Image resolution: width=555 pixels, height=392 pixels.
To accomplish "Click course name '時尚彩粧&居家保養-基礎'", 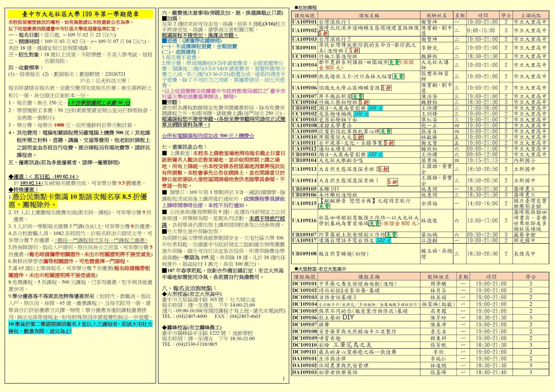I will click(x=349, y=290).
